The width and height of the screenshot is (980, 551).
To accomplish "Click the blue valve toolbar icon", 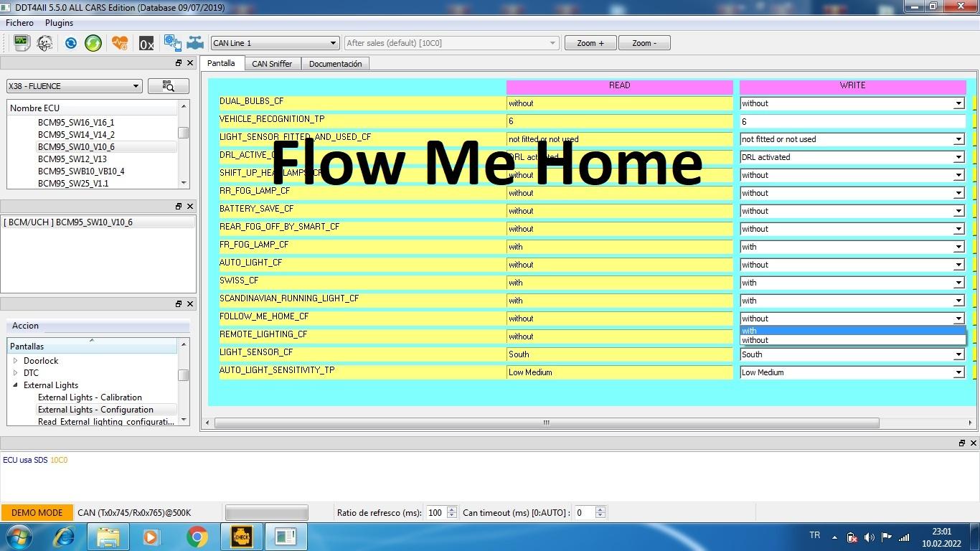I will (195, 43).
